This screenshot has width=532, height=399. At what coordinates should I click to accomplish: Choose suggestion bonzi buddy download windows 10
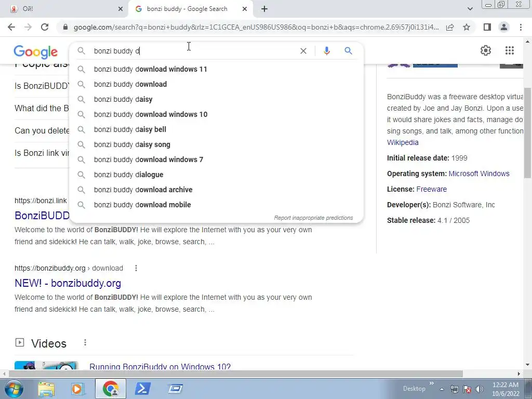point(217,114)
